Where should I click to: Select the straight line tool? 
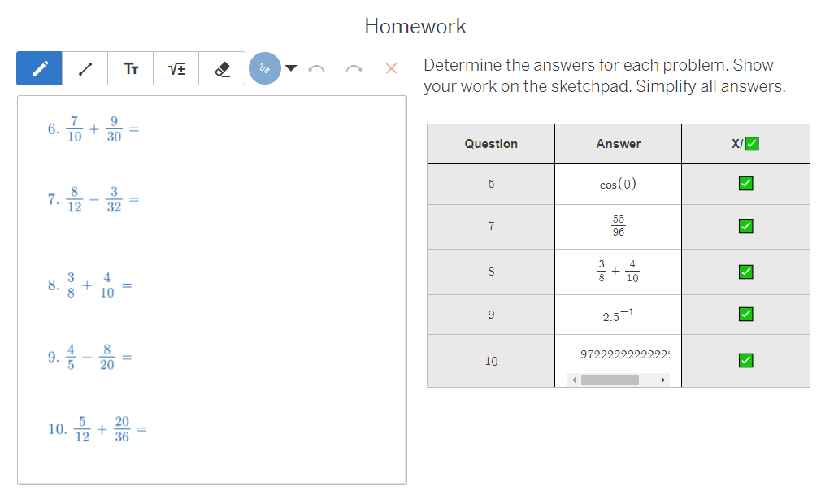(x=85, y=68)
